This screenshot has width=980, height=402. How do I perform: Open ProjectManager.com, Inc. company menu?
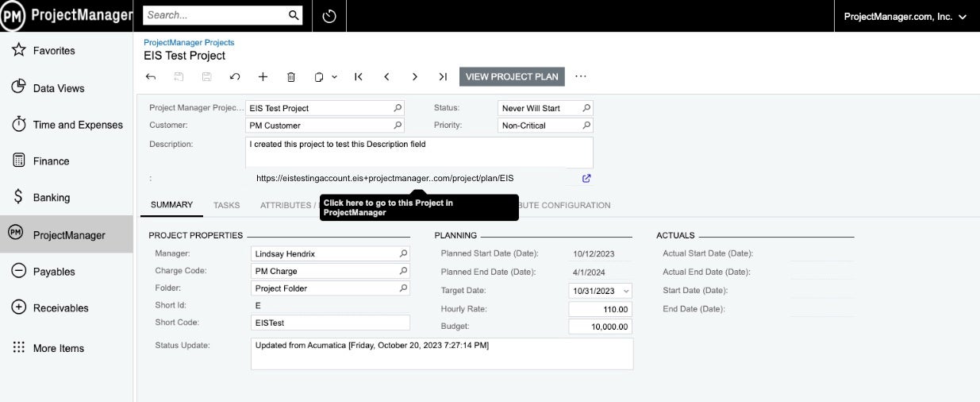pos(905,16)
